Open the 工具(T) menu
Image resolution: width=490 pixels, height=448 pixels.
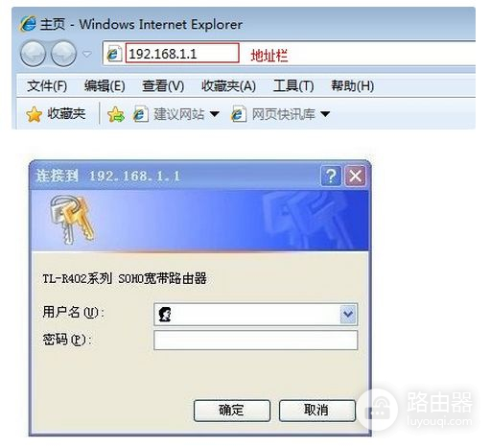click(293, 85)
